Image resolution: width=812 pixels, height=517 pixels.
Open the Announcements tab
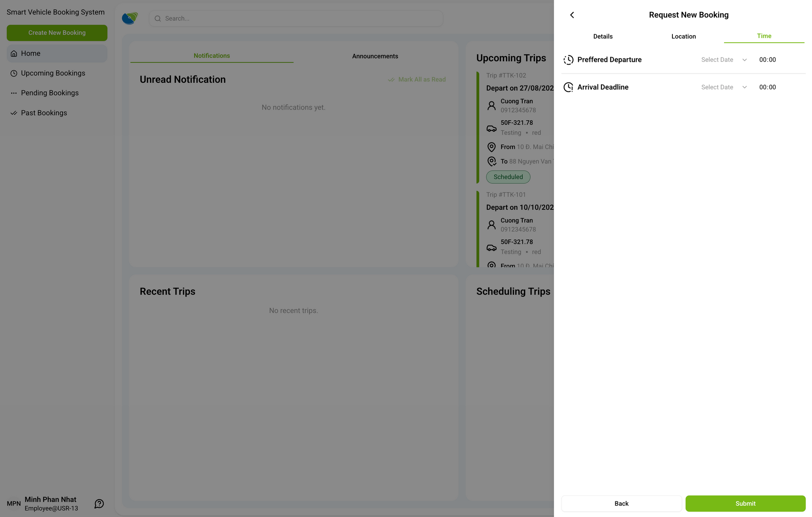(375, 56)
